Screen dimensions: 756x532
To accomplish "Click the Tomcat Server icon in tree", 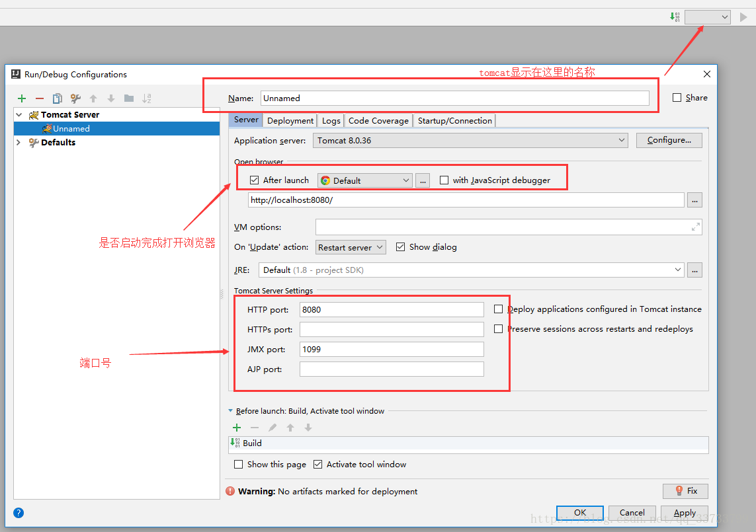I will [34, 115].
